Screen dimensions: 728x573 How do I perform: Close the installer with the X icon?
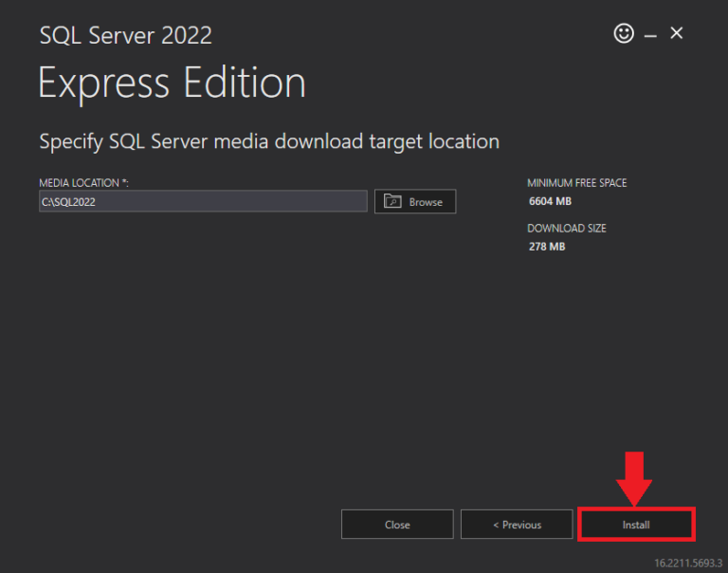point(676,33)
